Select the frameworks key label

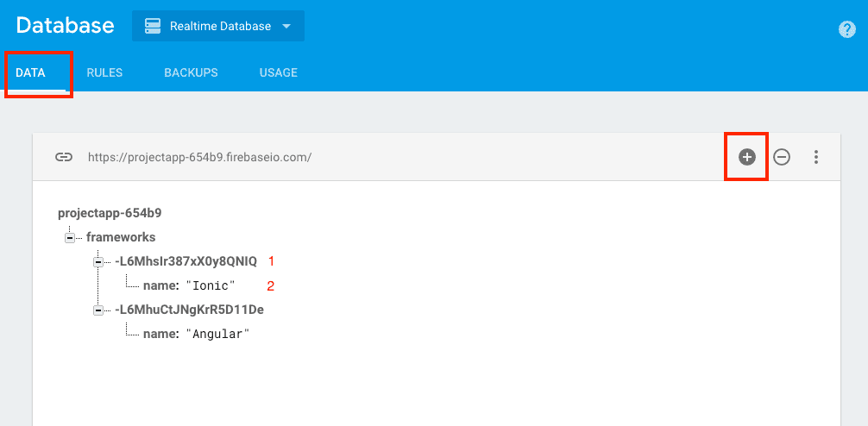point(121,237)
